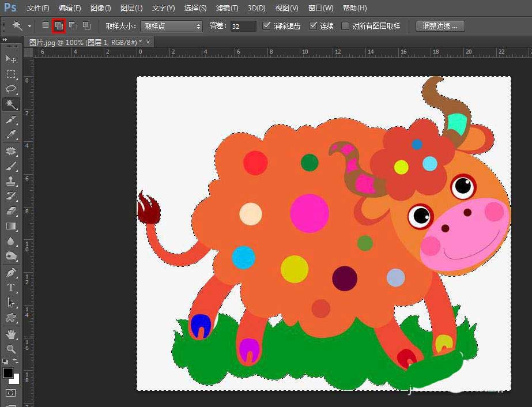Switch to the Zoom magnifier tool
Screen dimensions: 532x407
pos(11,349)
